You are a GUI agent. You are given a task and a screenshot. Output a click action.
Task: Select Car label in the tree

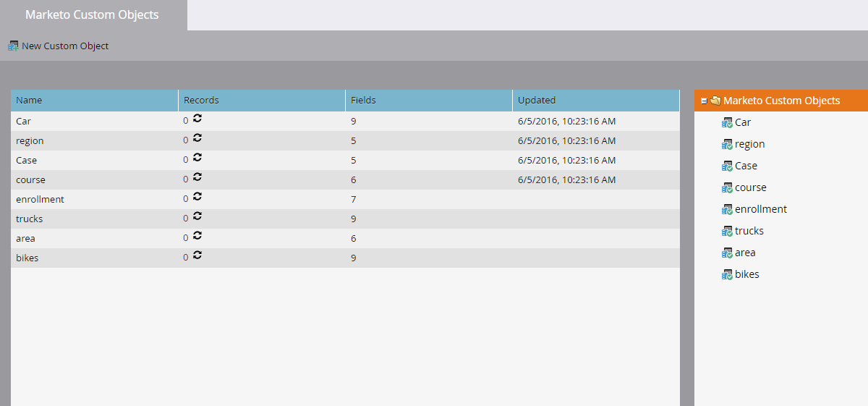coord(743,122)
